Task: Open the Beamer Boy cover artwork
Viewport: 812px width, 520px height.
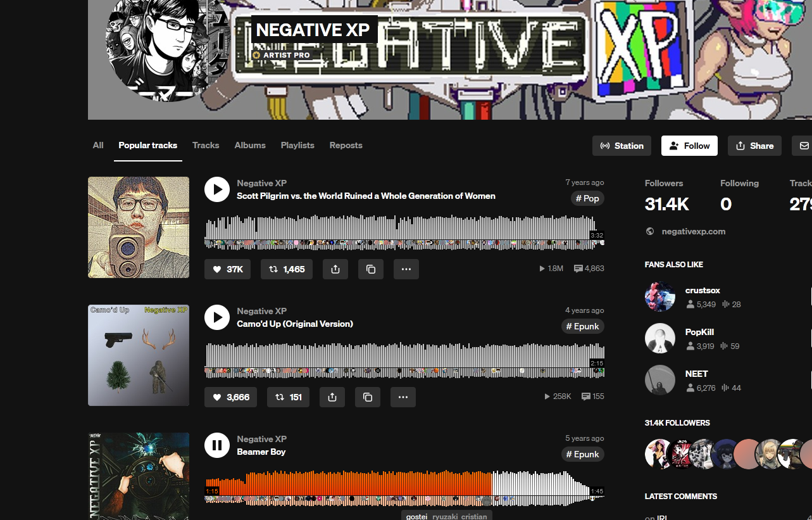Action: pos(139,476)
